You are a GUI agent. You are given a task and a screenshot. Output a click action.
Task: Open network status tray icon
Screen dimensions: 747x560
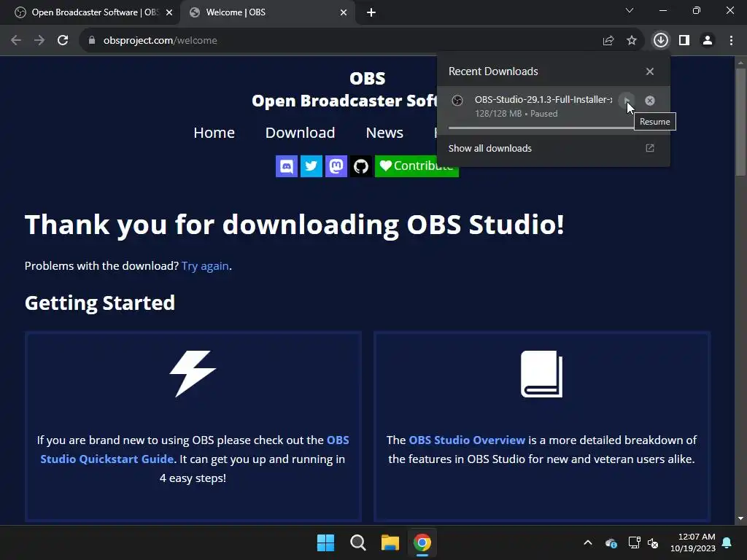point(634,542)
